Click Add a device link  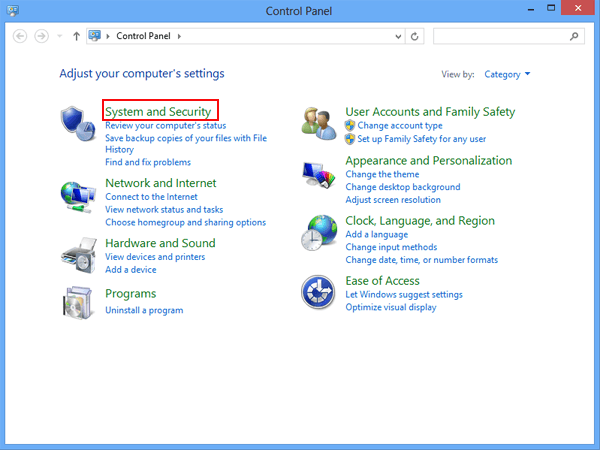click(131, 270)
